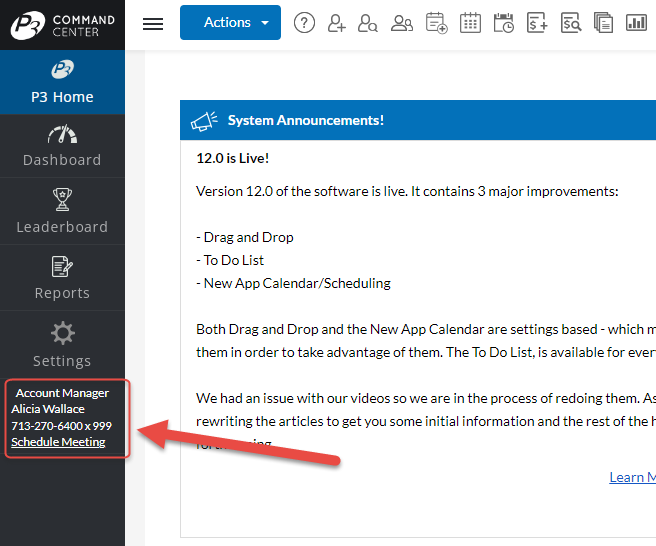Click the search person icon

coord(368,23)
